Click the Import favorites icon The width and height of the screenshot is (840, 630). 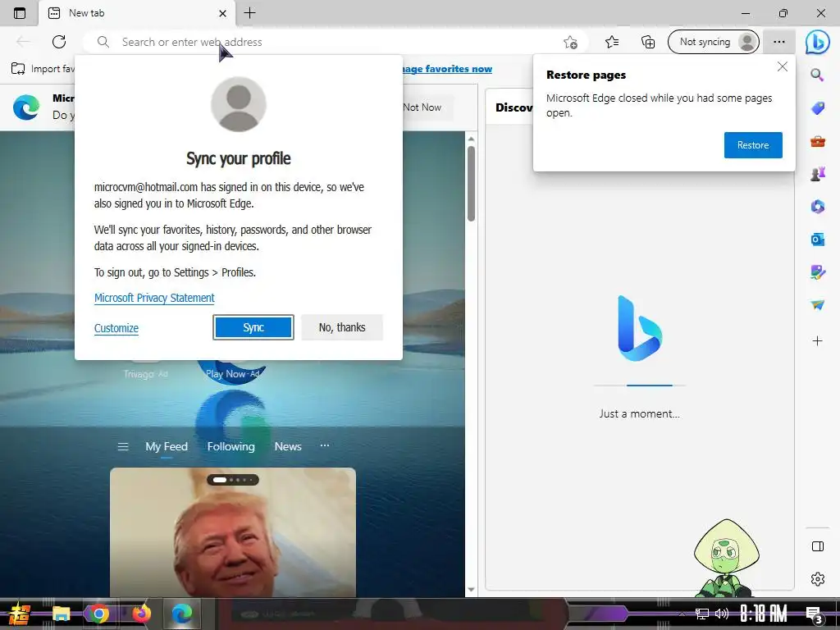18,69
